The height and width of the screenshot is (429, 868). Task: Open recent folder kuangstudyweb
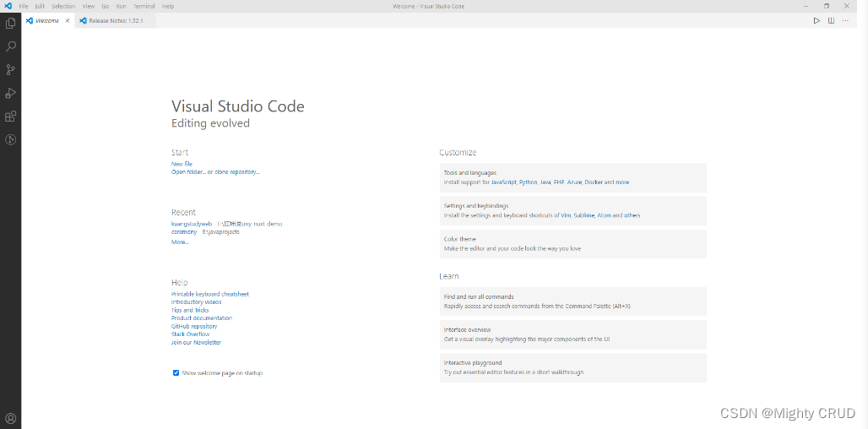192,224
